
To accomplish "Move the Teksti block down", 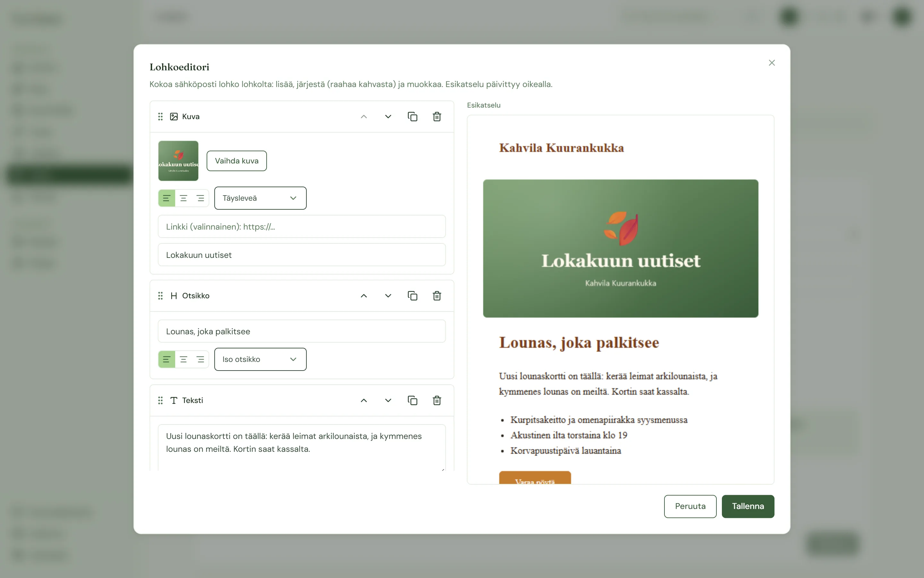I will click(x=388, y=400).
